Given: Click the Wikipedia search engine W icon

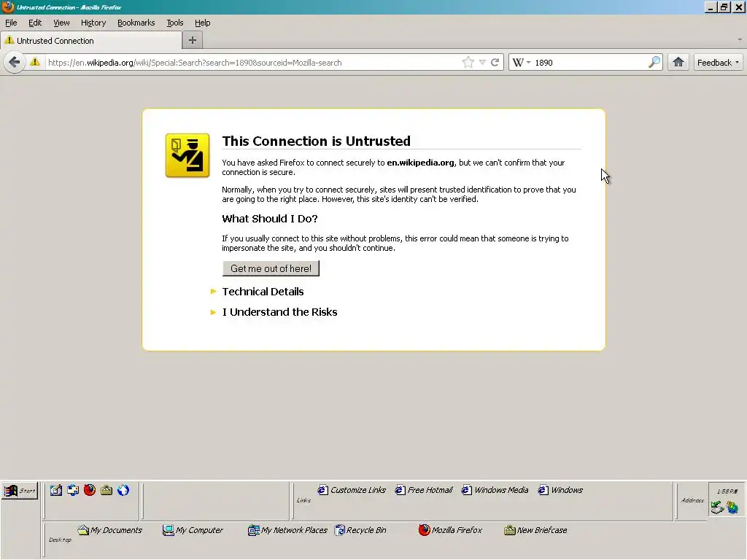Looking at the screenshot, I should pyautogui.click(x=518, y=63).
